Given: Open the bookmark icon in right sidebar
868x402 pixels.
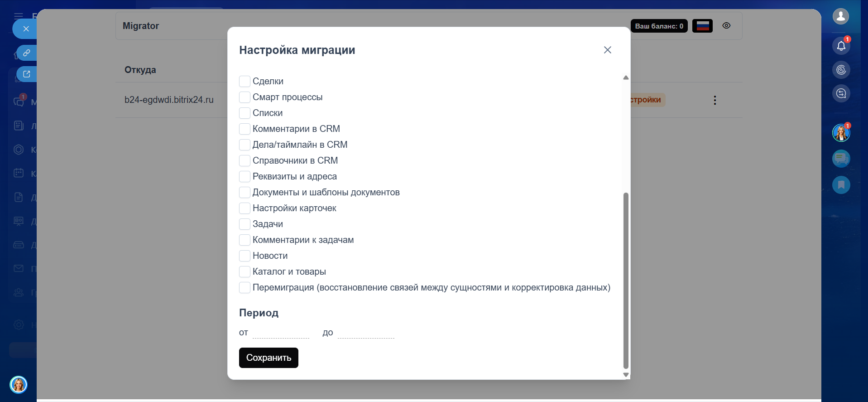Looking at the screenshot, I should (x=841, y=185).
